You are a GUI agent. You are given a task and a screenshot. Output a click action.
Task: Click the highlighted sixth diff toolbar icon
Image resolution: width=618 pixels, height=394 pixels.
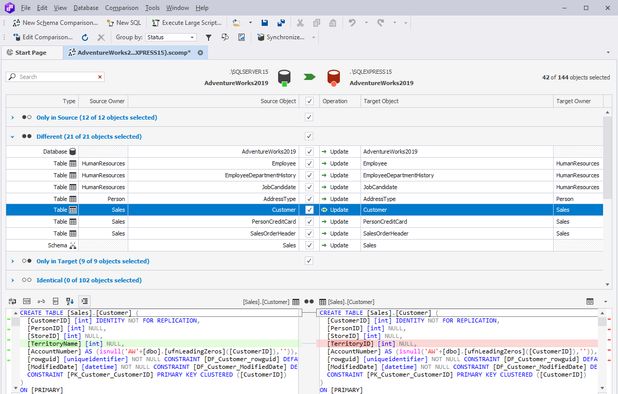click(84, 301)
